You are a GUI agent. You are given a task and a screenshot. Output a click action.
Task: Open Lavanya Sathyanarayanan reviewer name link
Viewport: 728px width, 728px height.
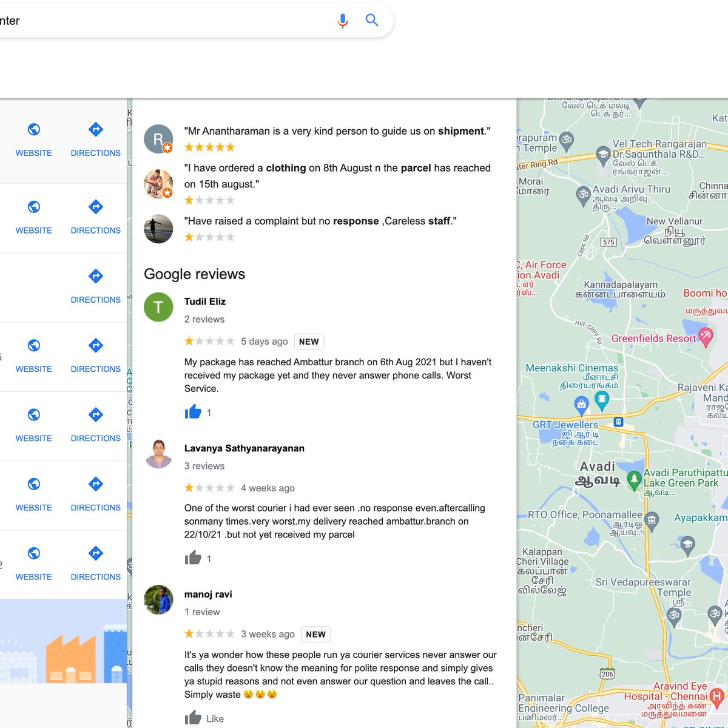(244, 448)
